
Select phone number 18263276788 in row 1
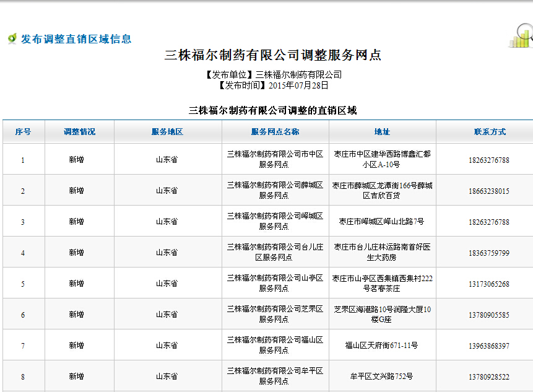(x=489, y=160)
